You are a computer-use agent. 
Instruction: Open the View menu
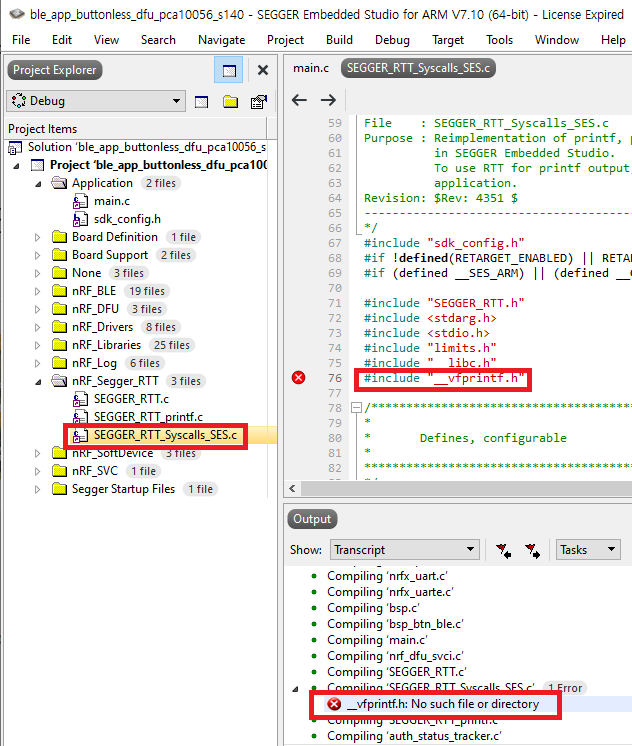coord(106,40)
